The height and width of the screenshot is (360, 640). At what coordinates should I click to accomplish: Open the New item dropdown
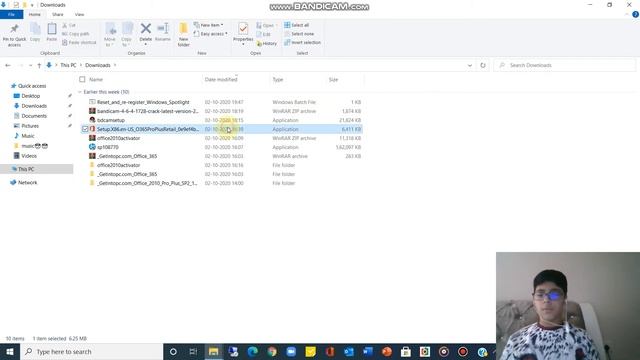[x=209, y=25]
